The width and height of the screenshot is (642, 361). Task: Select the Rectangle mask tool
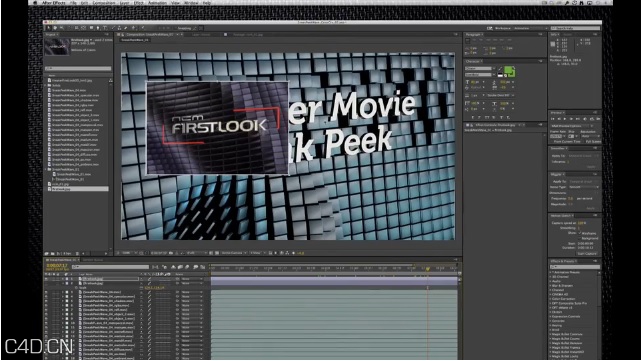coord(91,28)
